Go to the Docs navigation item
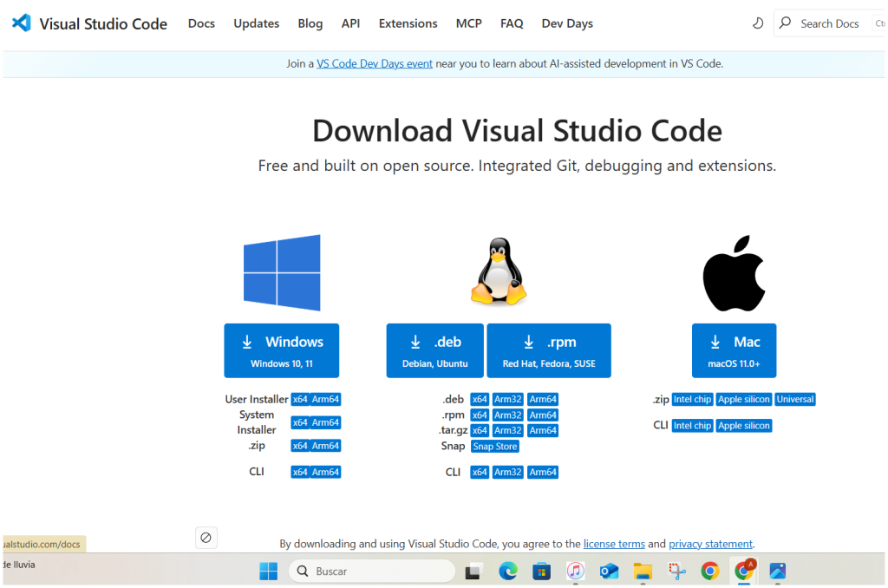The image size is (888, 588). (201, 23)
